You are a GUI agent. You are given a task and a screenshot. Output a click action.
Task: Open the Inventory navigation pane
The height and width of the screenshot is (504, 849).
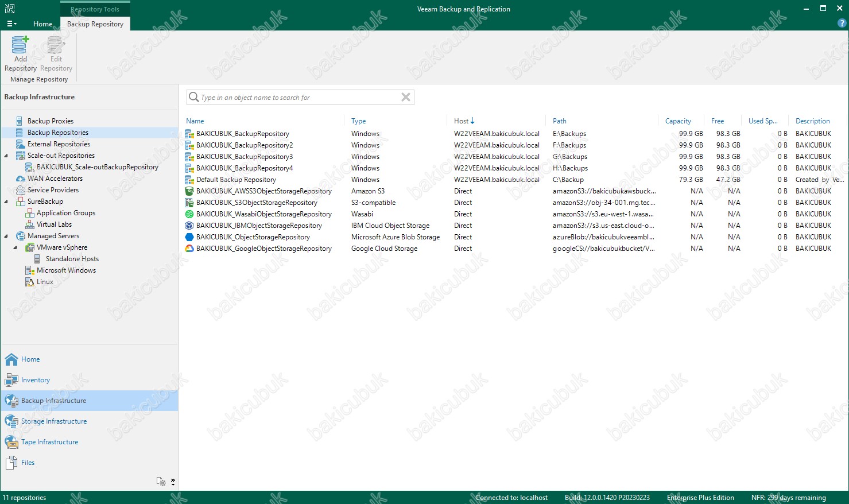90,380
